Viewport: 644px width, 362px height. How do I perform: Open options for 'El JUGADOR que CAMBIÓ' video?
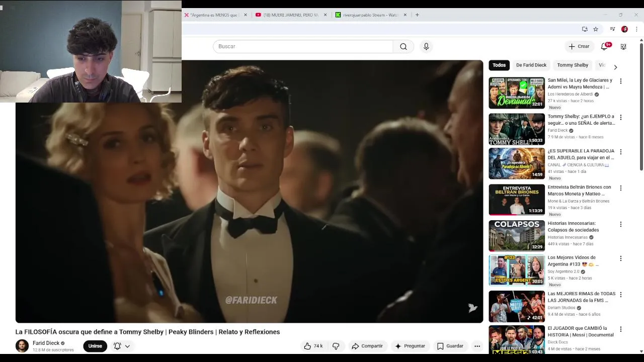pyautogui.click(x=620, y=329)
